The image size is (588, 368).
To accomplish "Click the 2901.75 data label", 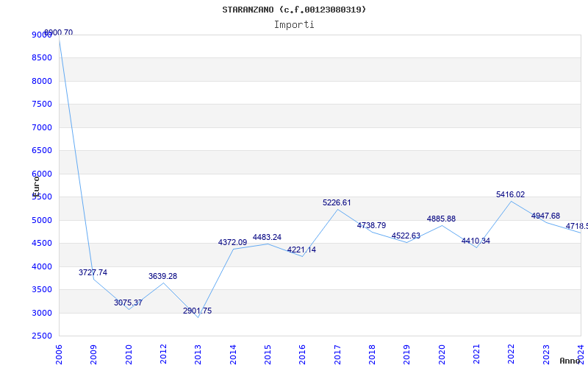I will click(197, 311).
